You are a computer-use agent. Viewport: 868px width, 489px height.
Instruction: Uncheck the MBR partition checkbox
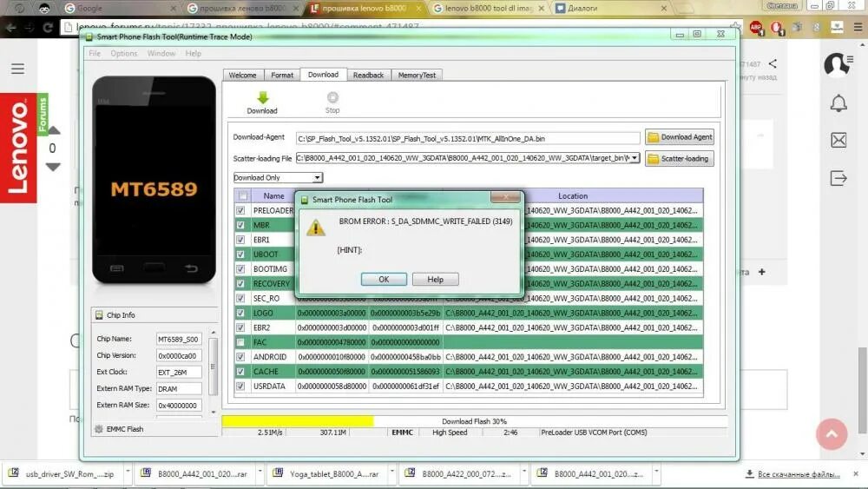click(240, 225)
